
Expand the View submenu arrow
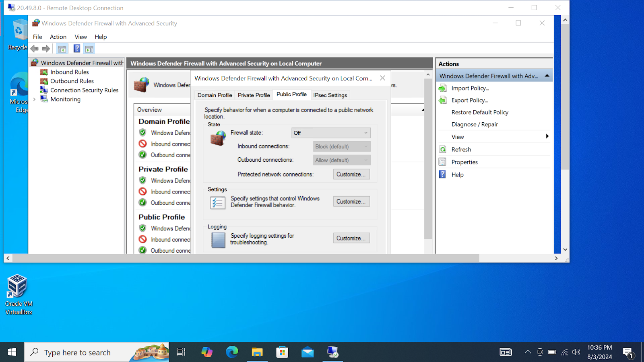pos(547,136)
